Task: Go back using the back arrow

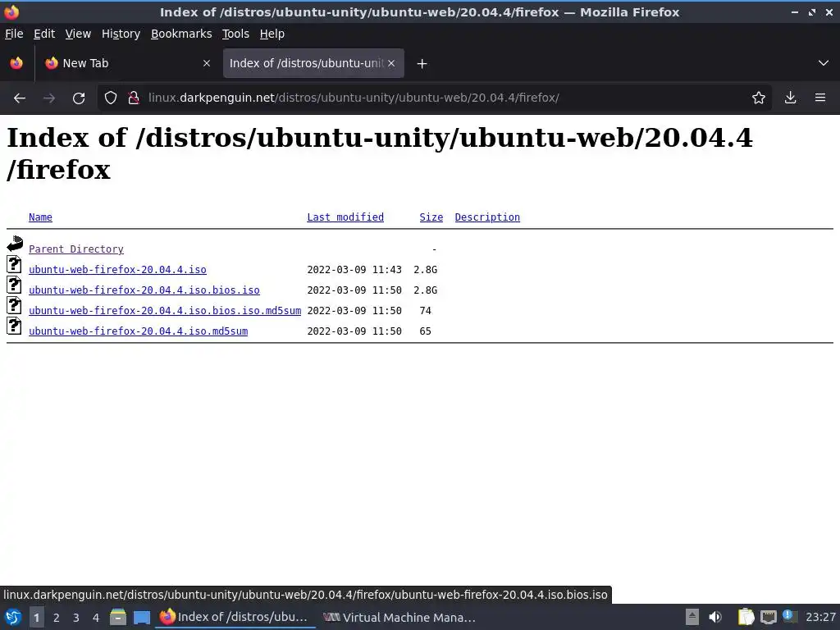Action: (x=20, y=98)
